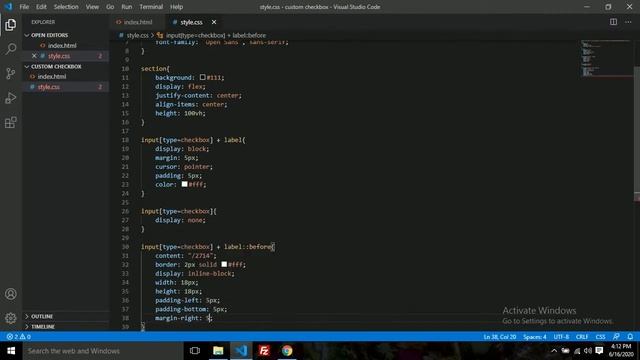Click the taskbar clock showing 4:12 PM
640x360 pixels.
coord(621,351)
